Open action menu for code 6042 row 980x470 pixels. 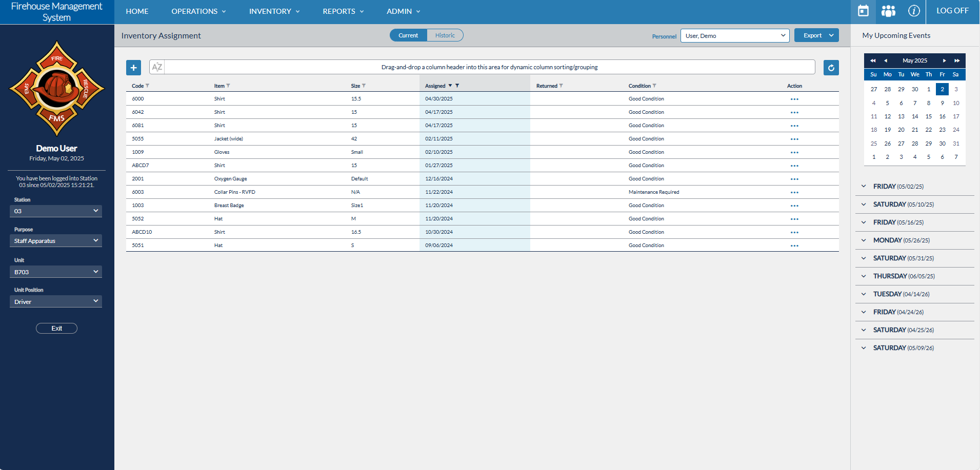[794, 112]
